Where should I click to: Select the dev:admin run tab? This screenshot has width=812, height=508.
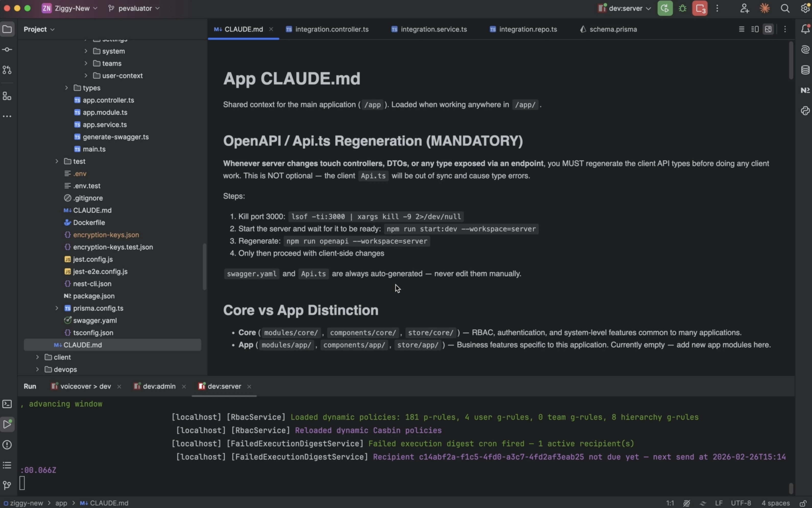tap(159, 386)
